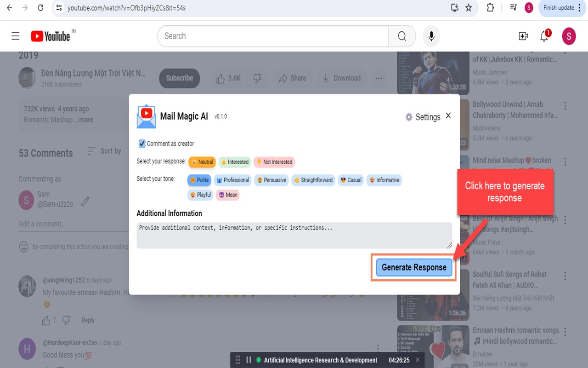Viewport: 588px width, 368px height.
Task: Choose the Straightforward tone
Action: pos(313,180)
